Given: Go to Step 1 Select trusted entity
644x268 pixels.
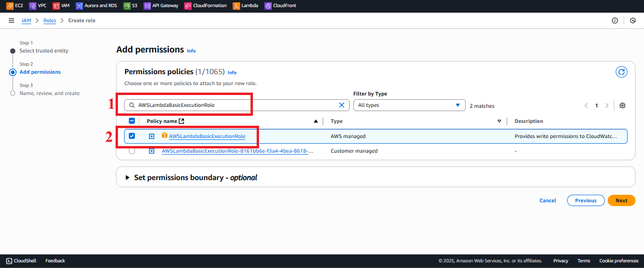Looking at the screenshot, I should (x=44, y=51).
